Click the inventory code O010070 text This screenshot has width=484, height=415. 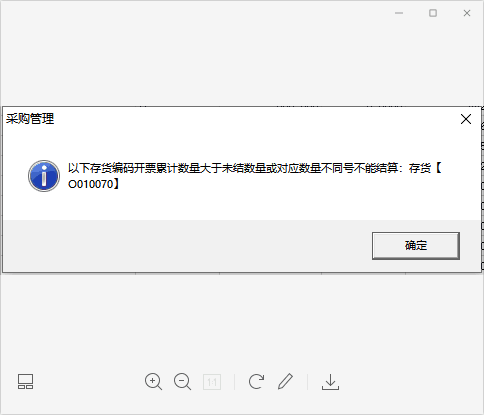tap(91, 184)
